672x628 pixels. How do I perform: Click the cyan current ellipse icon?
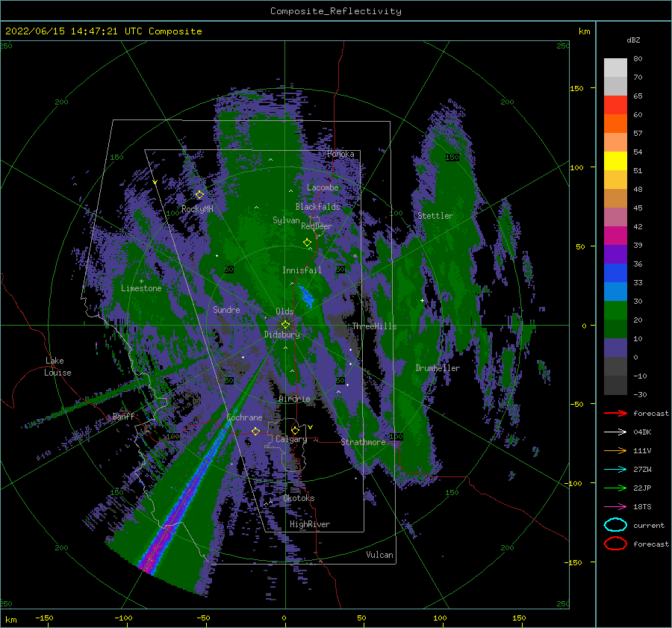[615, 525]
